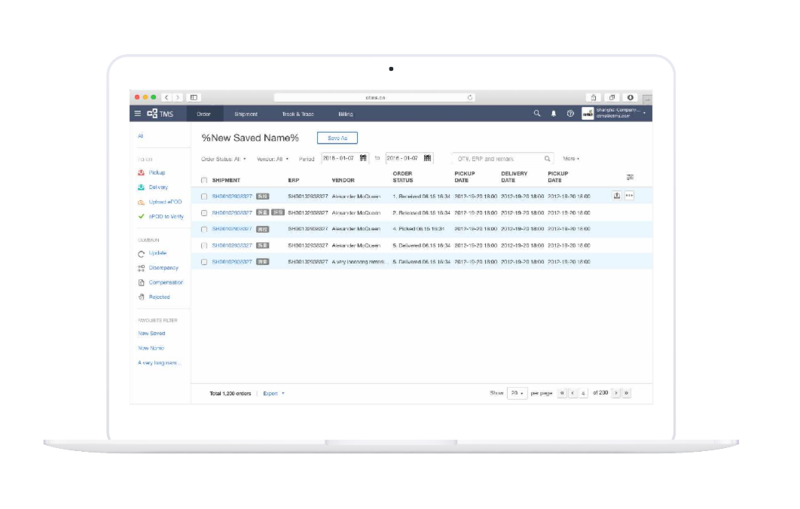The width and height of the screenshot is (800, 509).
Task: Open the rows per page dropdown
Action: (x=516, y=393)
